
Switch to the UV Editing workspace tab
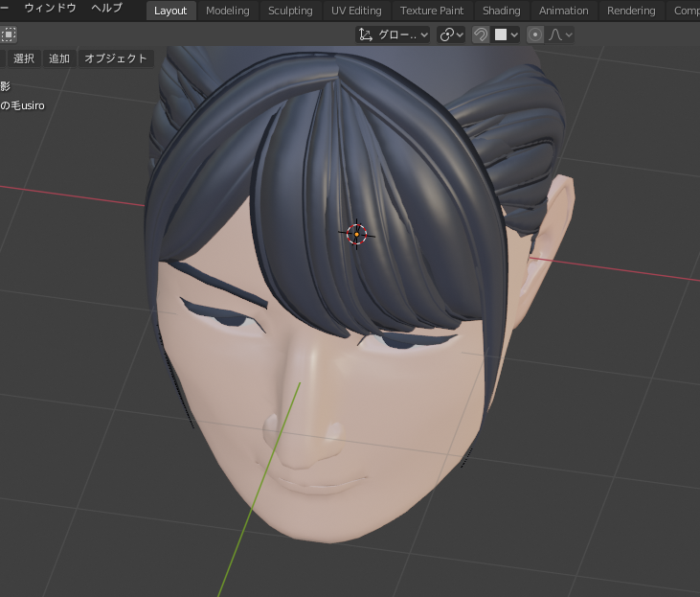356,11
